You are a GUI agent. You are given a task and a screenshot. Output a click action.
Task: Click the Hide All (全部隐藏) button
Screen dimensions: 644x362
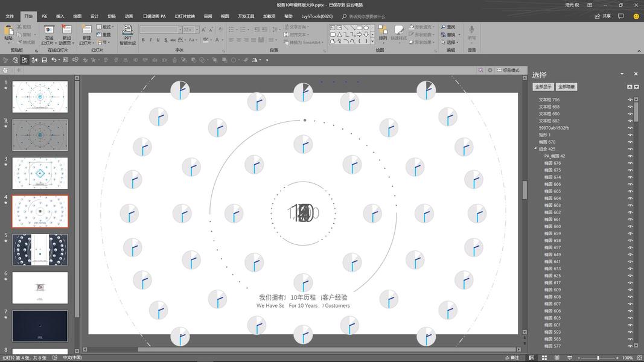(x=566, y=87)
